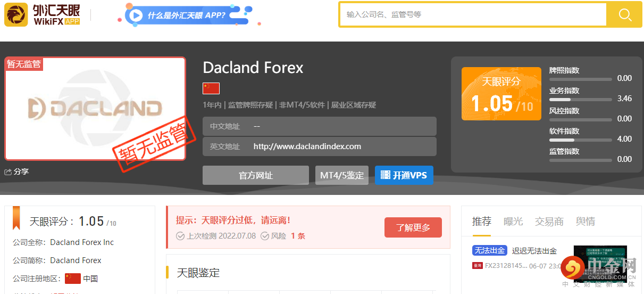Click the 暂无监管 red label on logo
This screenshot has width=644, height=294.
(24, 64)
